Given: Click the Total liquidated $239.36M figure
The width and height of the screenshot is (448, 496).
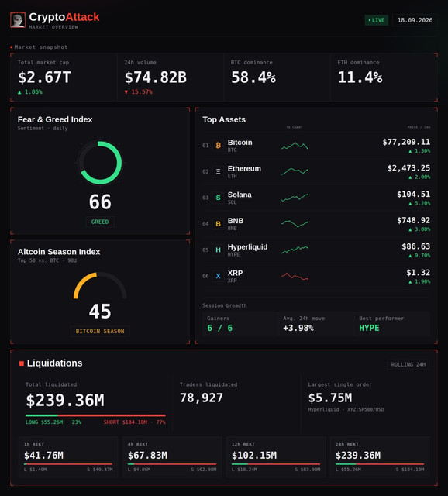Looking at the screenshot, I should [65, 401].
